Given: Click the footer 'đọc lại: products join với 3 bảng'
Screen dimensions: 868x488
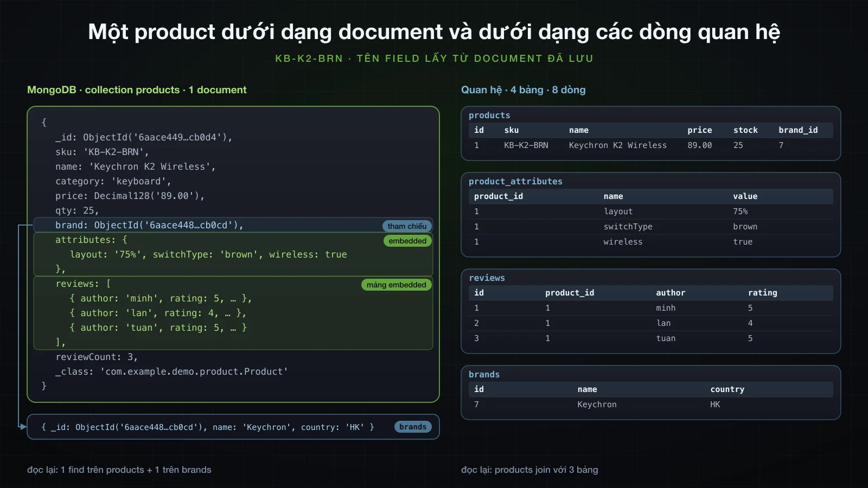Looking at the screenshot, I should [529, 470].
